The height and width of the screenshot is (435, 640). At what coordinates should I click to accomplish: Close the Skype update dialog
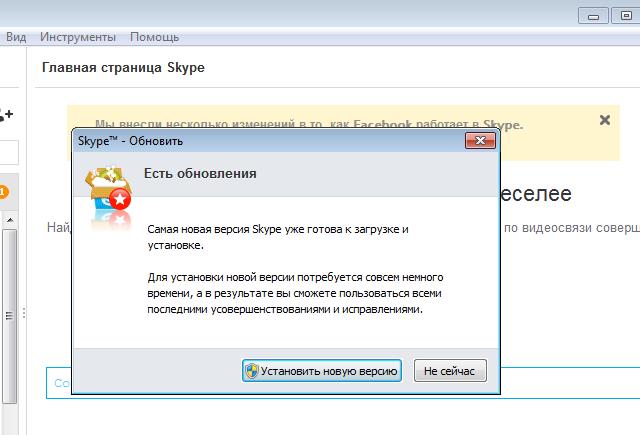click(x=483, y=141)
